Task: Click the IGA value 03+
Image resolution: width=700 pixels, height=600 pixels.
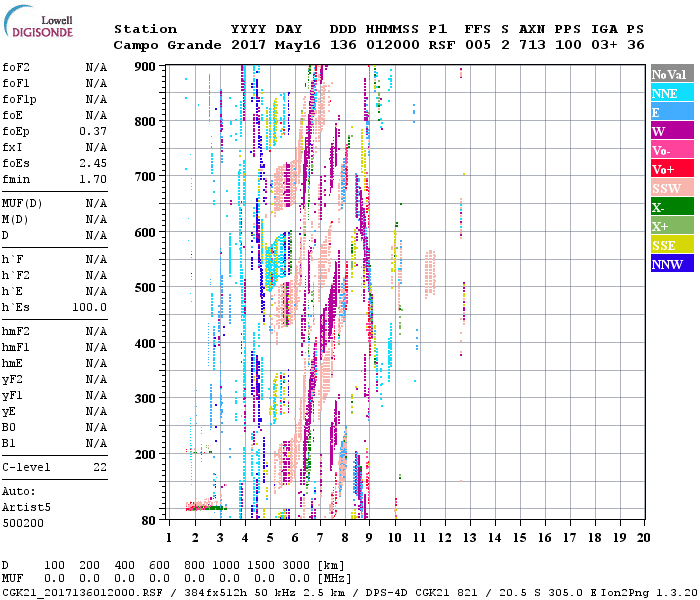Action: [x=604, y=45]
